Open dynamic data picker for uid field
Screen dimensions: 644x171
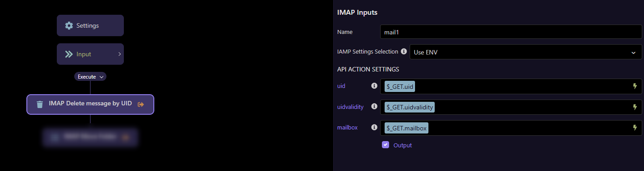pos(634,86)
